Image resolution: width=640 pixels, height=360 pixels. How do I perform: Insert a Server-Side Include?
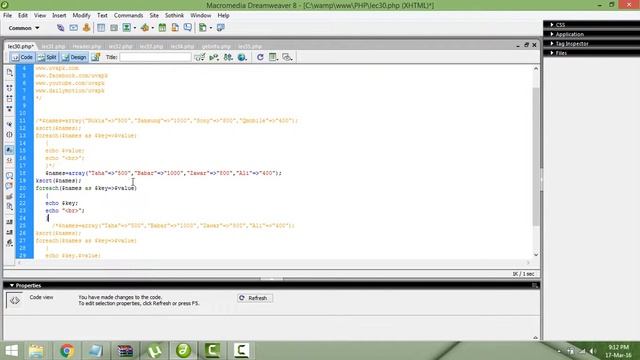[175, 28]
